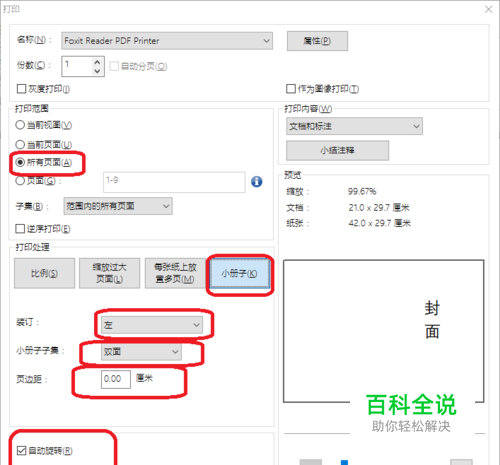Close the print dialog with the X button
500x465 pixels.
[489, 9]
